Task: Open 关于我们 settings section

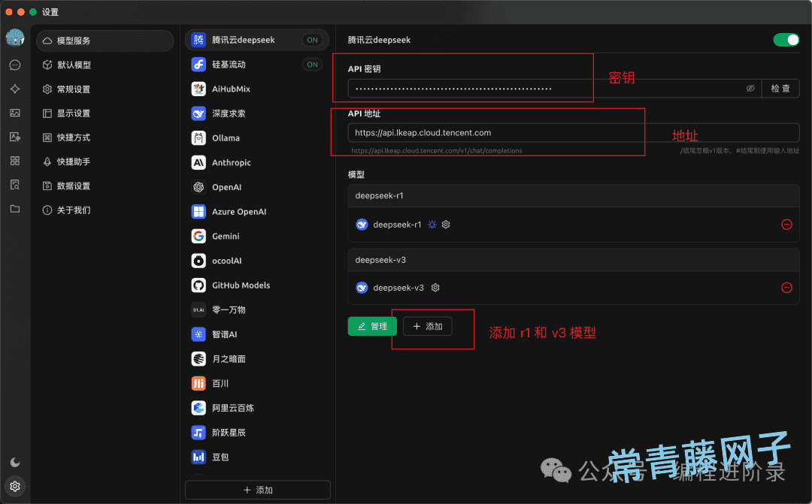Action: [105, 210]
